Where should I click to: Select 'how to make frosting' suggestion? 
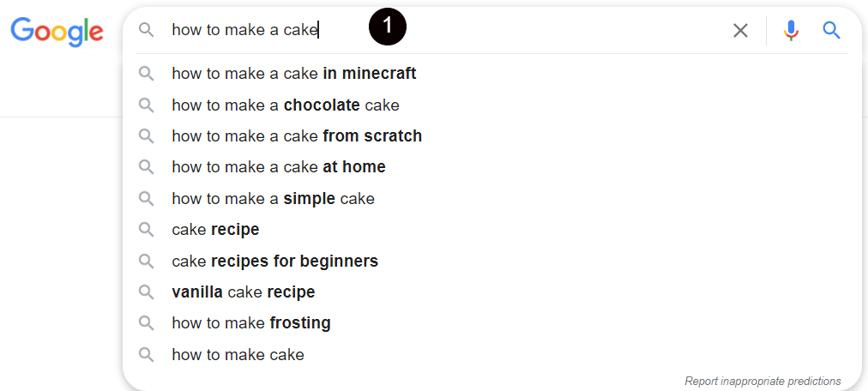click(x=491, y=322)
